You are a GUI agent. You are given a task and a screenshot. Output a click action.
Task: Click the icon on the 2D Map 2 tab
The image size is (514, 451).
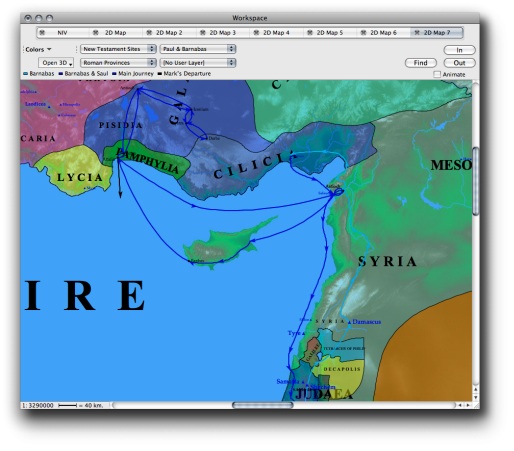point(149,33)
